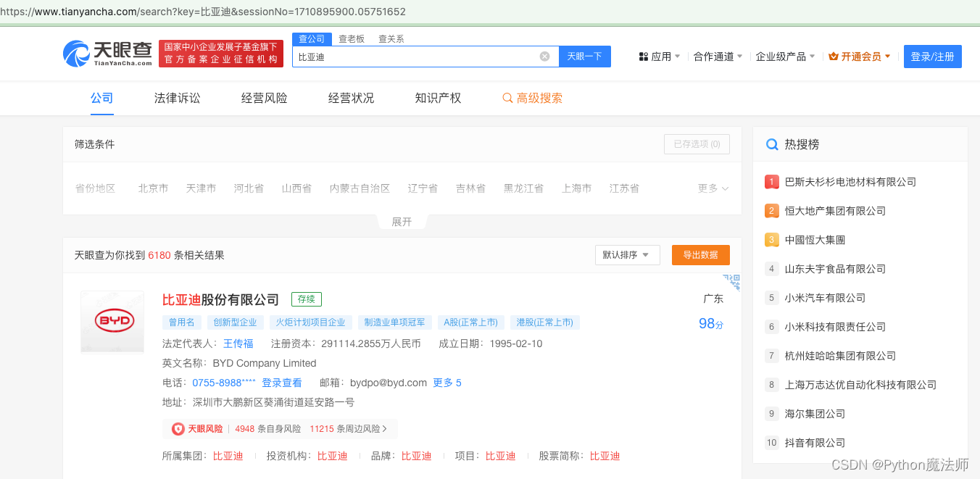Click the crown icon beside 开通会员
Screen dimensions: 980x479
click(x=833, y=57)
